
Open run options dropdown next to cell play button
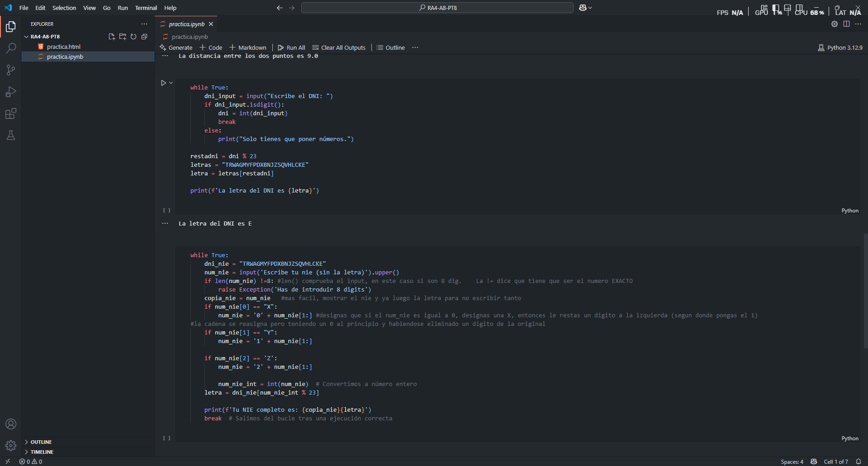tap(171, 83)
